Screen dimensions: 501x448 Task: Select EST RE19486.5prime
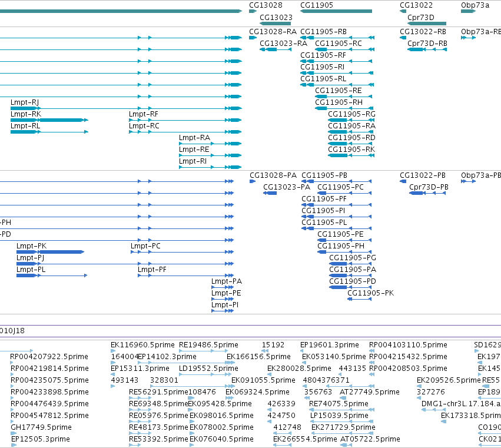208,345
